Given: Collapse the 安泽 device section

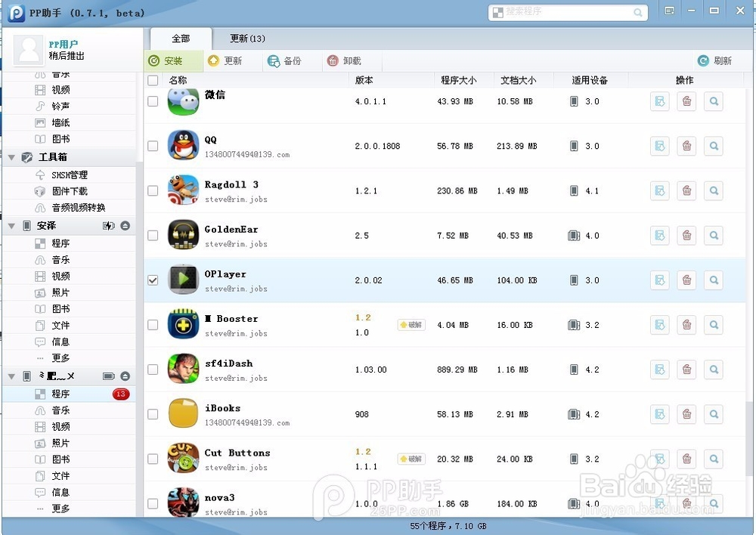Looking at the screenshot, I should click(x=11, y=226).
